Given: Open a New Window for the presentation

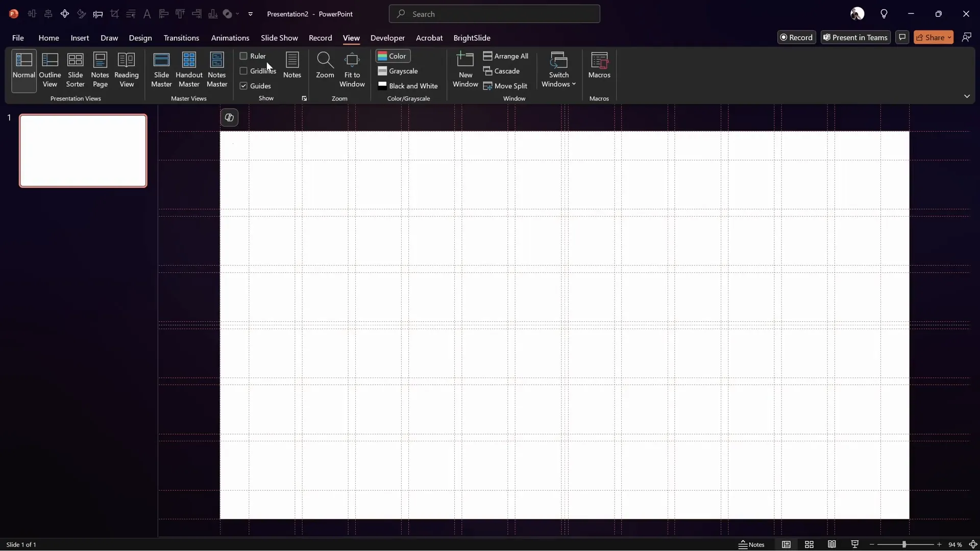Looking at the screenshot, I should tap(464, 69).
